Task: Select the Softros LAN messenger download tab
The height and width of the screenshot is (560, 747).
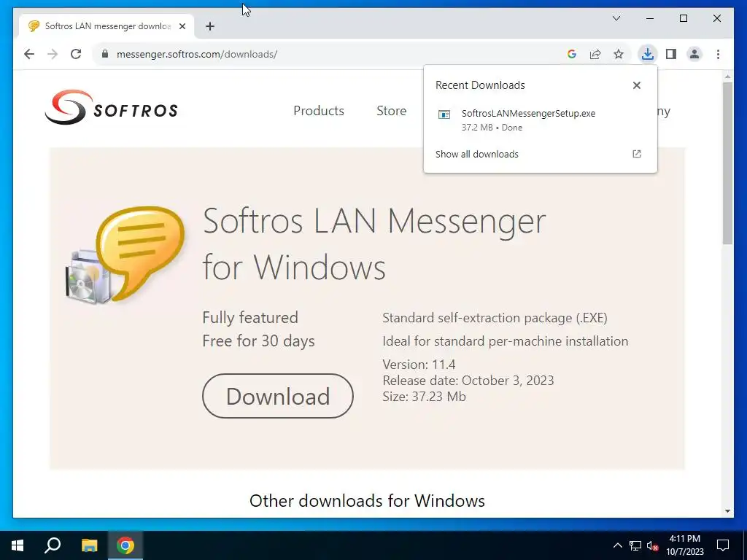Action: pyautogui.click(x=108, y=26)
